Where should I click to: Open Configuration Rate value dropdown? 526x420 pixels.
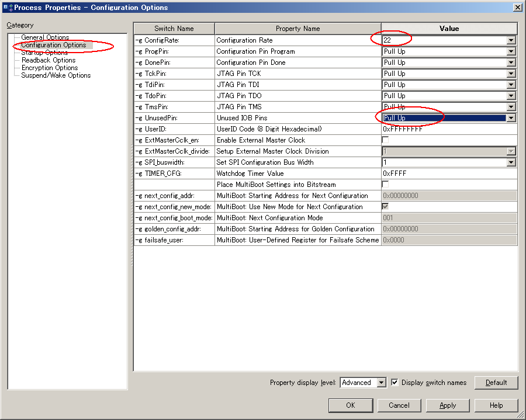(x=511, y=40)
